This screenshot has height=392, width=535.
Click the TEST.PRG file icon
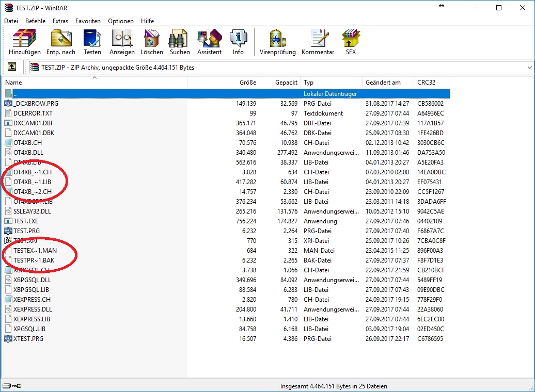pyautogui.click(x=8, y=231)
